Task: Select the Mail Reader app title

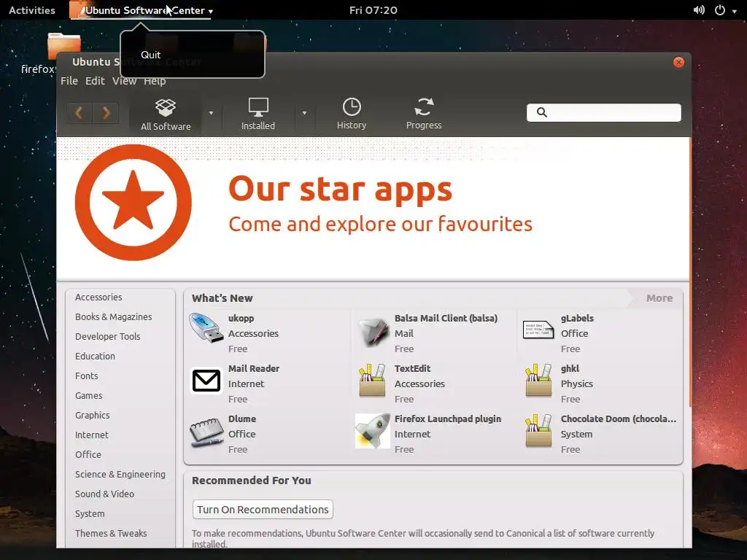Action: (253, 368)
